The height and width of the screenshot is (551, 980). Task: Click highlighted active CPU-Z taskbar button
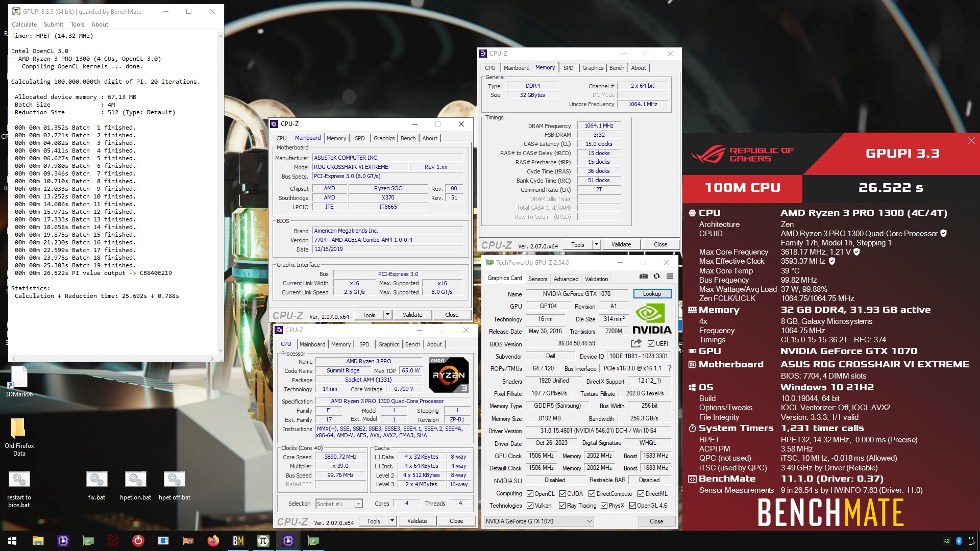click(288, 541)
